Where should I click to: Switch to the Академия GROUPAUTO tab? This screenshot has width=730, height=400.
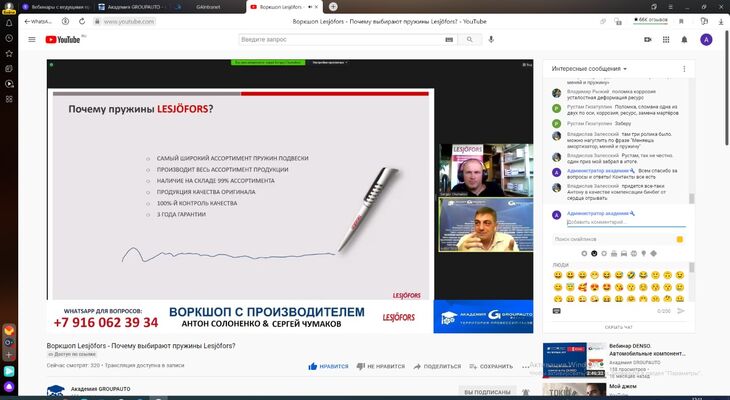[x=133, y=7]
